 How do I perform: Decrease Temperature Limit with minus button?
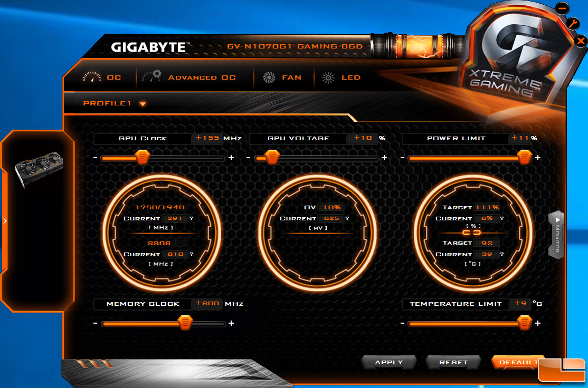point(402,323)
